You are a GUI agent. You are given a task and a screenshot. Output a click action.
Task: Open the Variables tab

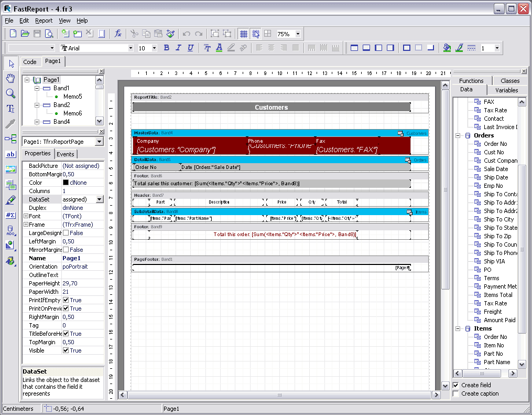point(506,90)
